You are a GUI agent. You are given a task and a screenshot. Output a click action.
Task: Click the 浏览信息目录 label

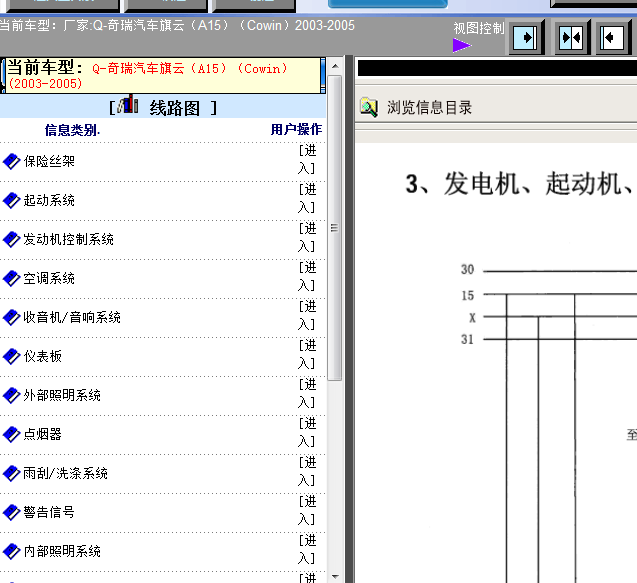[x=429, y=108]
